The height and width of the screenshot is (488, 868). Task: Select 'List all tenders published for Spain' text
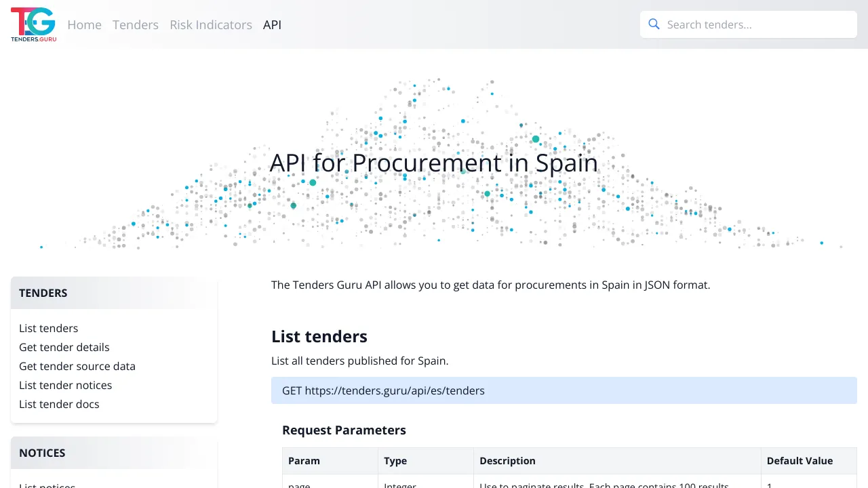360,361
